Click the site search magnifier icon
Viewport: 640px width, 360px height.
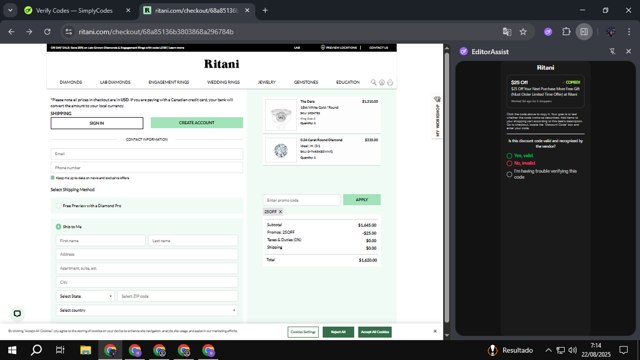373,82
